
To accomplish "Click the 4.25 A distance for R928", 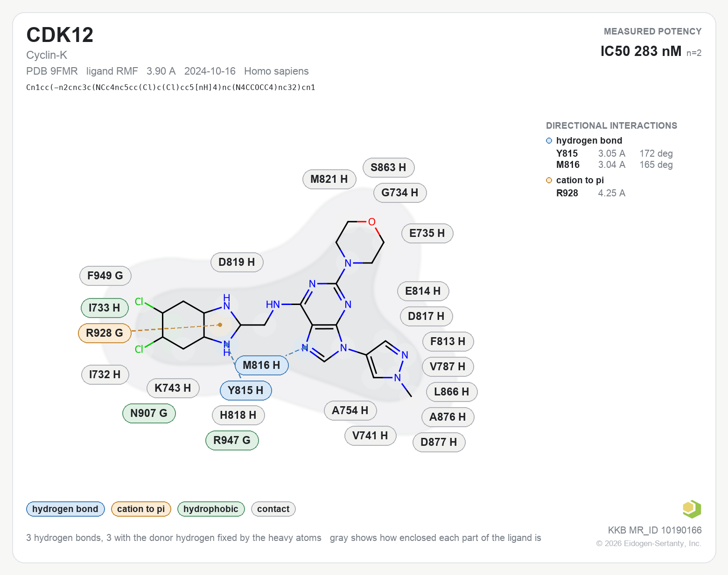I will (x=611, y=193).
